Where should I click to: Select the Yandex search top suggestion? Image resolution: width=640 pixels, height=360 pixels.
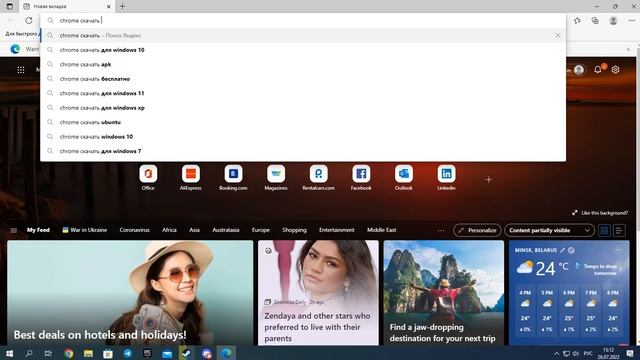303,36
